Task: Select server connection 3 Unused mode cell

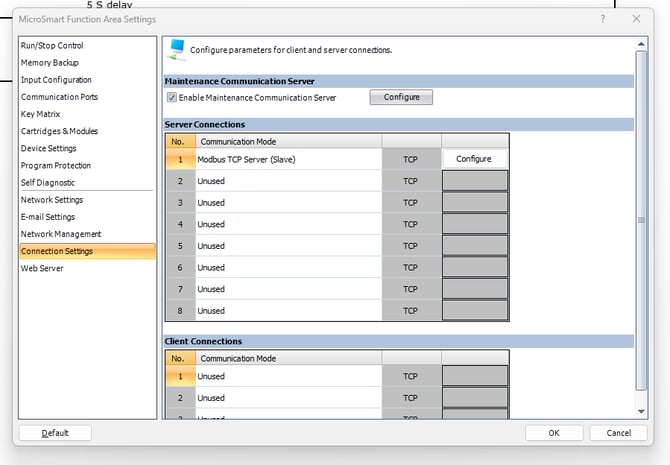Action: (288, 203)
